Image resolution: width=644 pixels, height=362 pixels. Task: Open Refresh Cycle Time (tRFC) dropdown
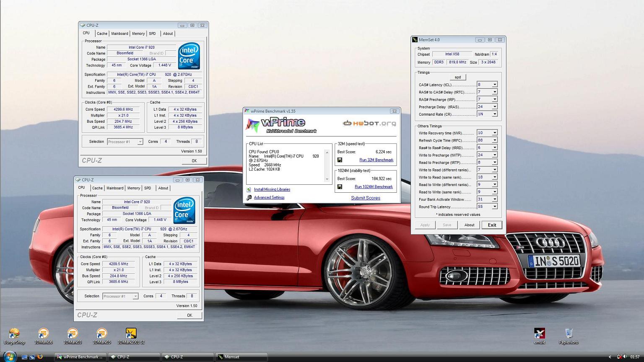(495, 140)
